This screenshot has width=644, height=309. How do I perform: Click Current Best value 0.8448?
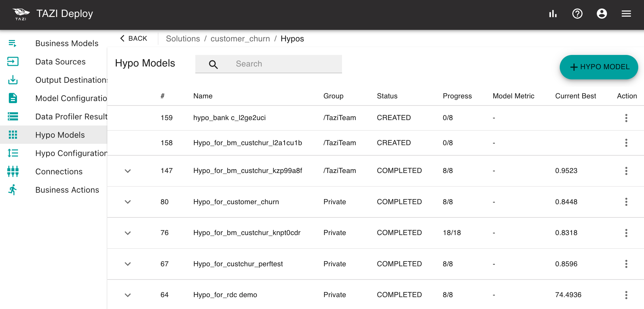pos(566,202)
